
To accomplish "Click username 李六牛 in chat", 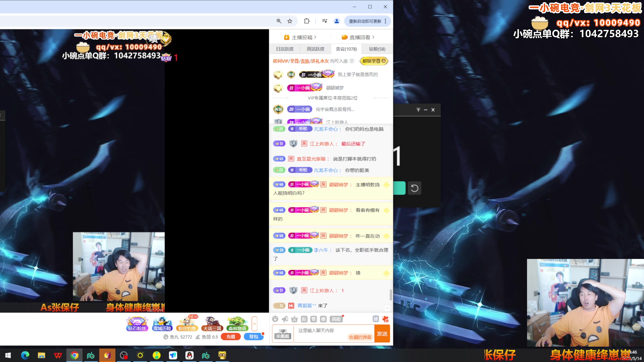I will click(321, 250).
